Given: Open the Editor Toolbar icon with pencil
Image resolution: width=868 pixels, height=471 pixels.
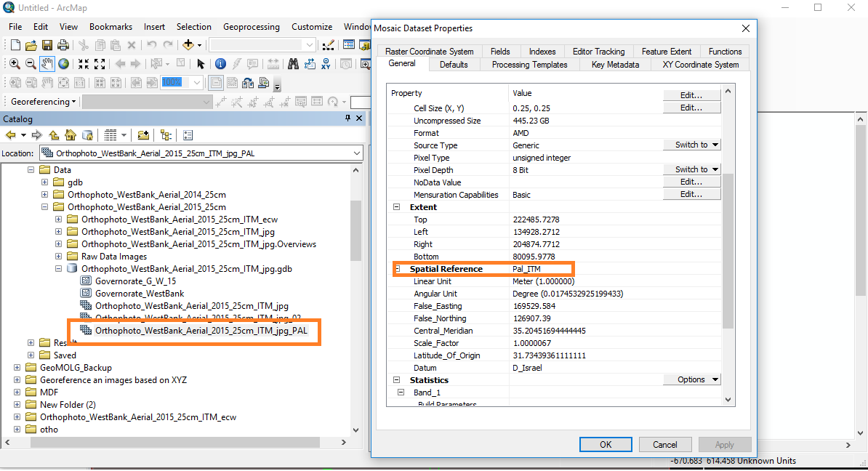Looking at the screenshot, I should pyautogui.click(x=329, y=45).
